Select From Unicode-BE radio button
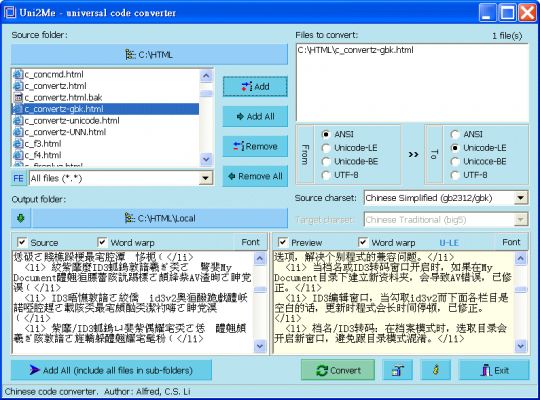Image resolution: width=540 pixels, height=400 pixels. pos(326,161)
